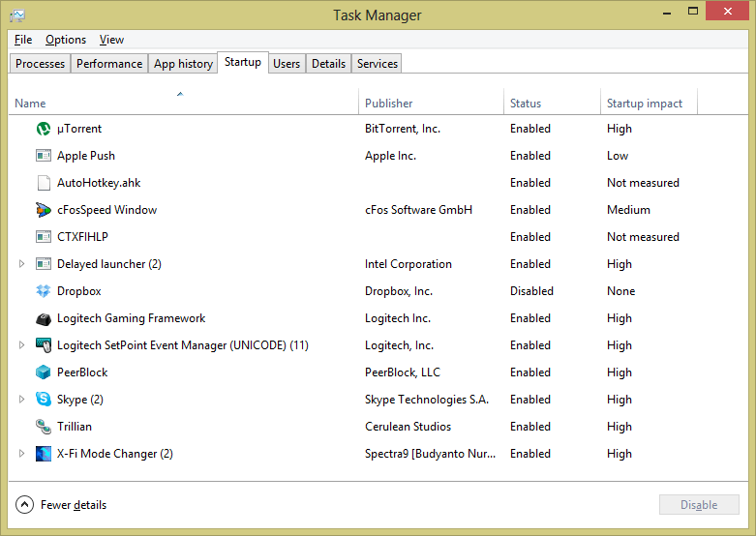756x536 pixels.
Task: Select the µTorrent row name
Action: coord(79,129)
